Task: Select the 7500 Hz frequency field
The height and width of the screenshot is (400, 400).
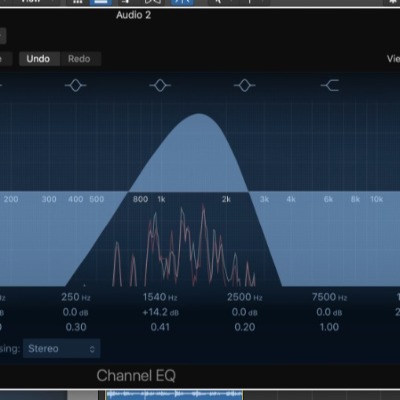Action: (329, 297)
